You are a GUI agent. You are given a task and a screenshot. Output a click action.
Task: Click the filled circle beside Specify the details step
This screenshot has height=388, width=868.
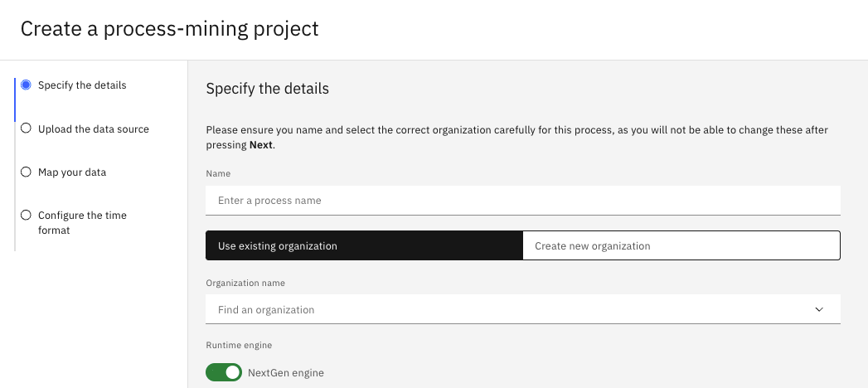[26, 85]
